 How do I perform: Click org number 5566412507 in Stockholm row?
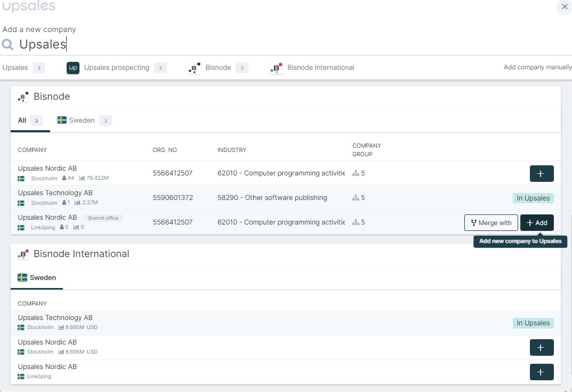point(173,173)
